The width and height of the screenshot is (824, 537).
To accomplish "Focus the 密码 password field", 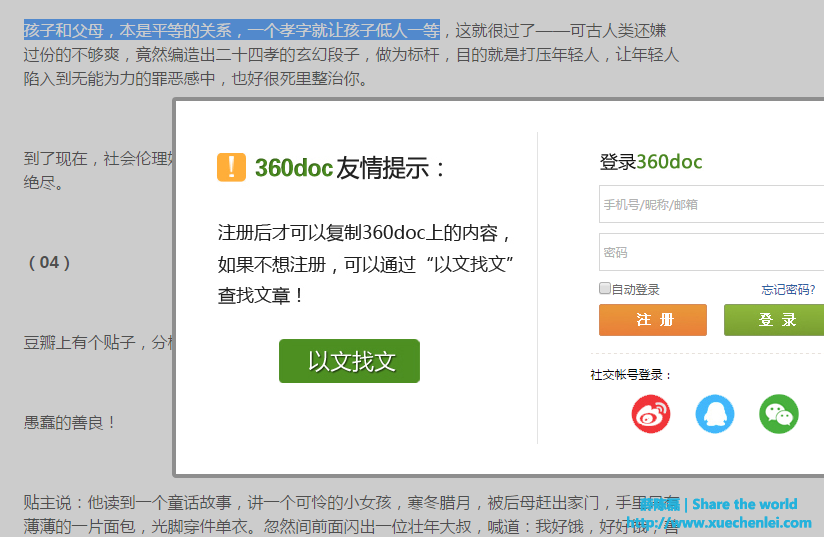I will [712, 252].
